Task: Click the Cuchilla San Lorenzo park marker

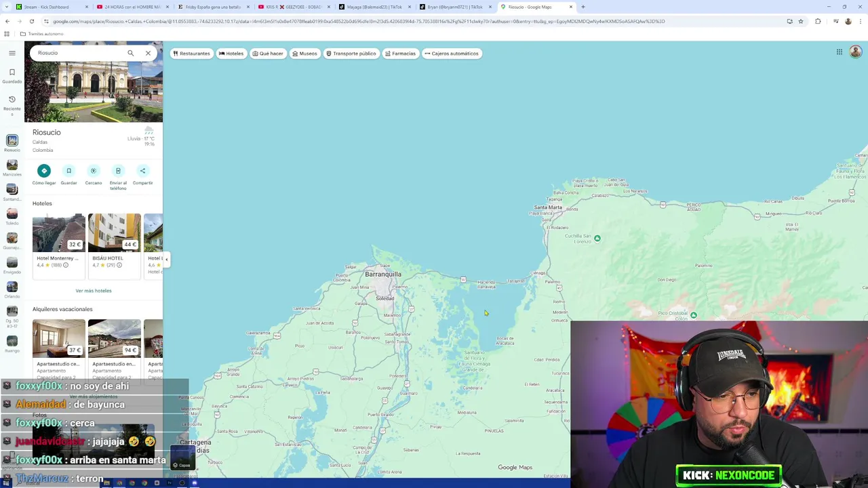Action: (x=597, y=239)
